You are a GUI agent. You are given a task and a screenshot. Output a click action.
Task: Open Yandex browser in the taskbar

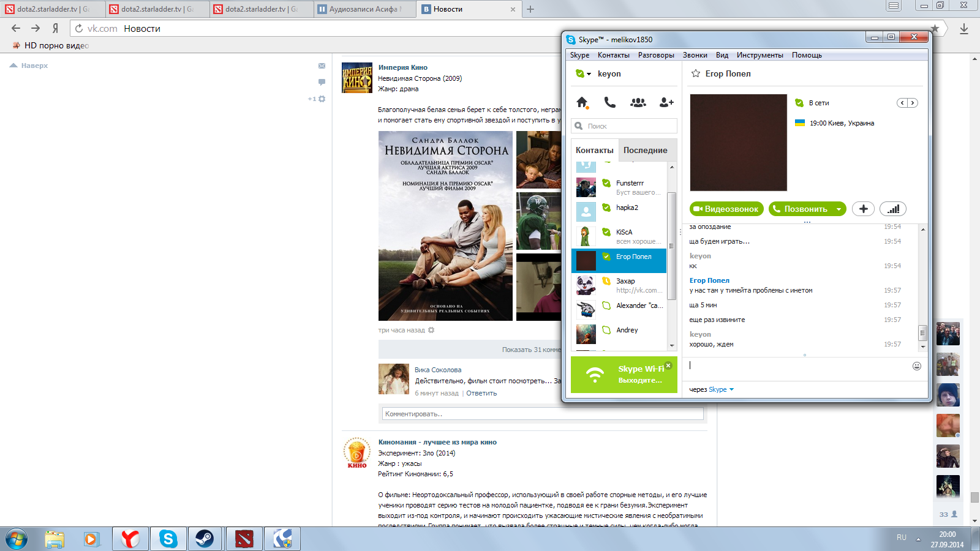click(130, 539)
